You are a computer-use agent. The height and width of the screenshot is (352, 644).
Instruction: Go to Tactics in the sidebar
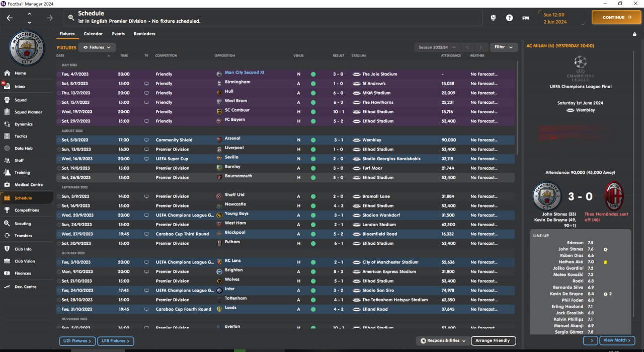click(21, 136)
